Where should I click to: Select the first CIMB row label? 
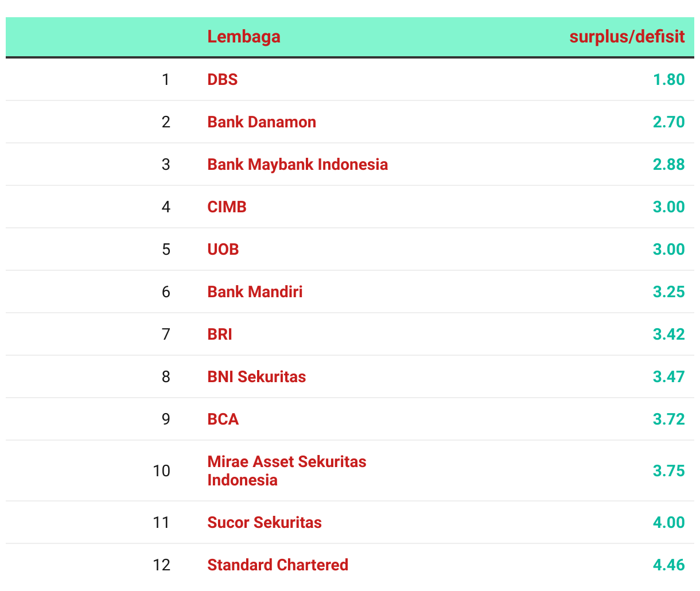[x=227, y=207]
